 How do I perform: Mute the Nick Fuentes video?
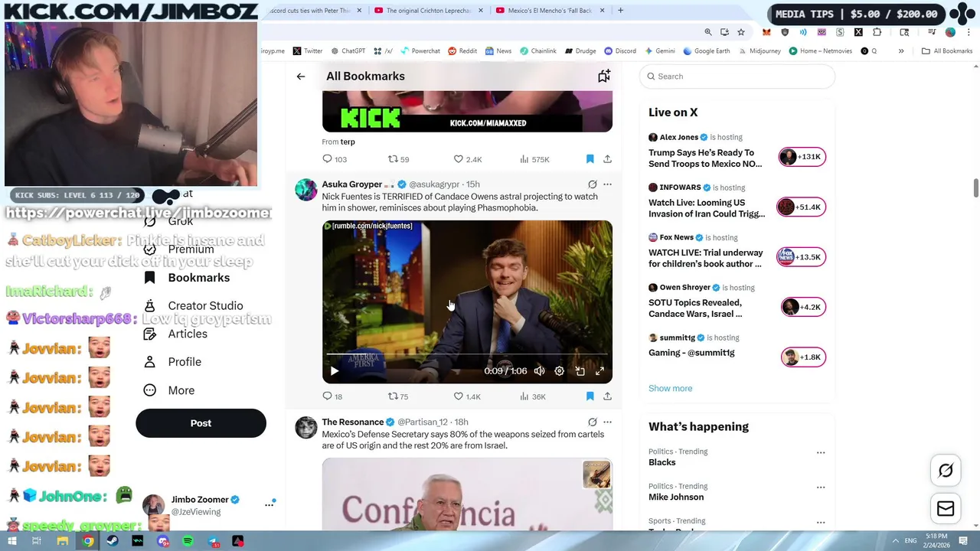tap(540, 371)
